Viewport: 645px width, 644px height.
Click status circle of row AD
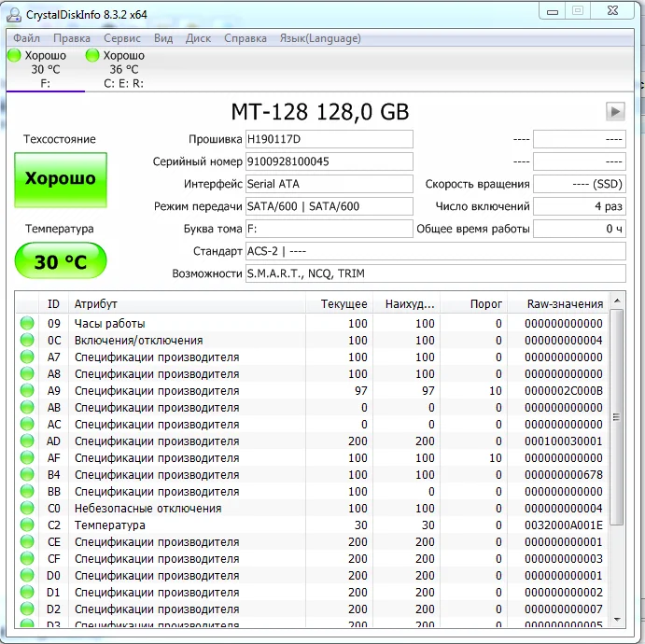pyautogui.click(x=27, y=441)
